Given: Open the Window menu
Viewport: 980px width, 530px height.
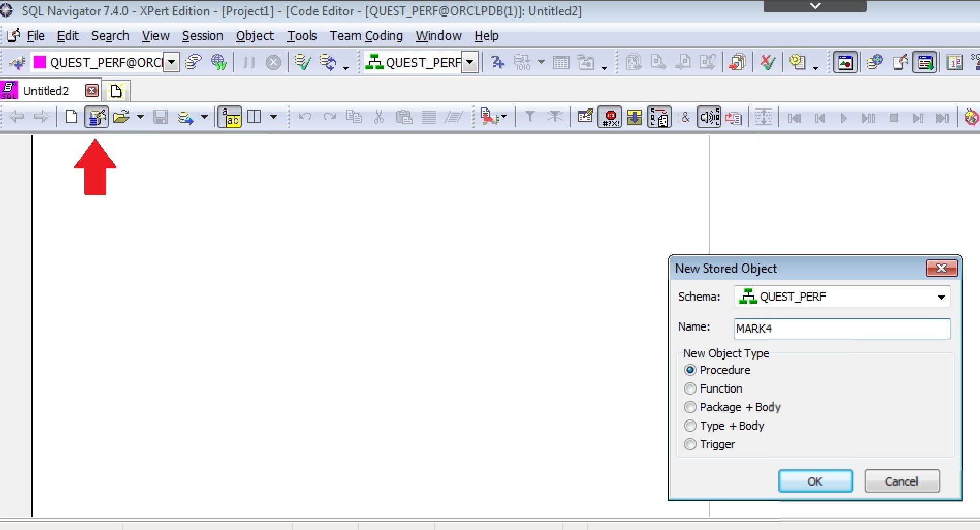Looking at the screenshot, I should pos(438,36).
